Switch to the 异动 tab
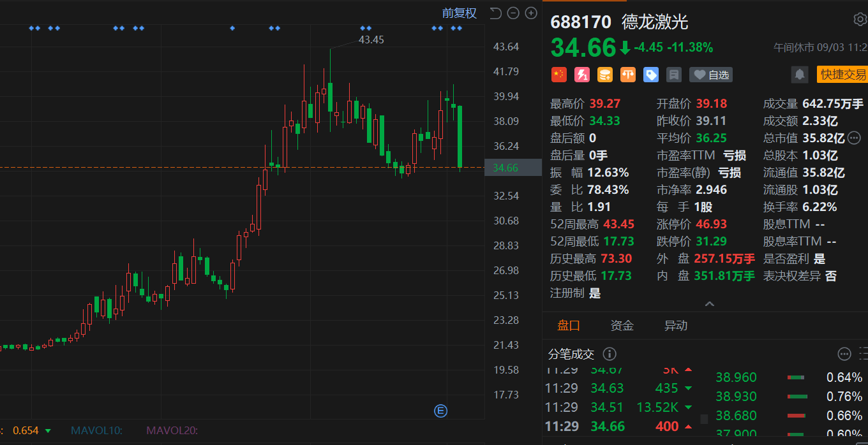This screenshot has height=445, width=868. tap(676, 326)
